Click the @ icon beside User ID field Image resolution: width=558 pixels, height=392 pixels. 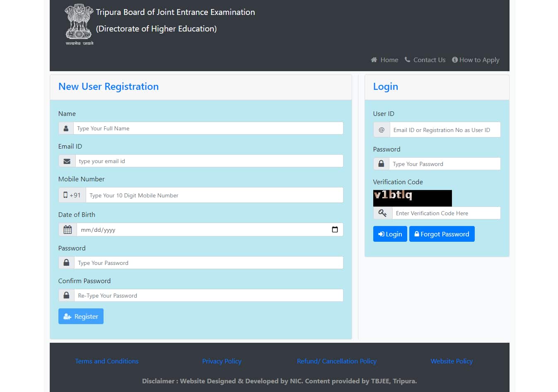pyautogui.click(x=382, y=130)
